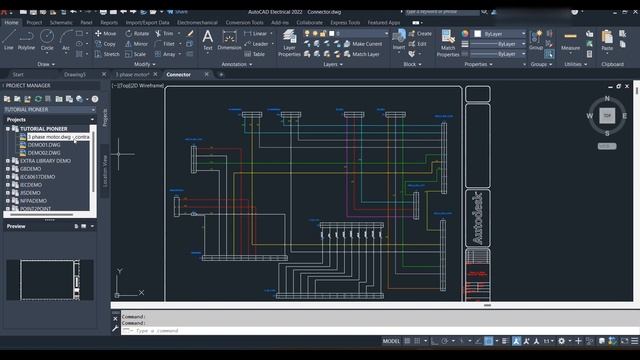Image resolution: width=640 pixels, height=360 pixels.
Task: Click the command line input field
Action: [x=380, y=331]
